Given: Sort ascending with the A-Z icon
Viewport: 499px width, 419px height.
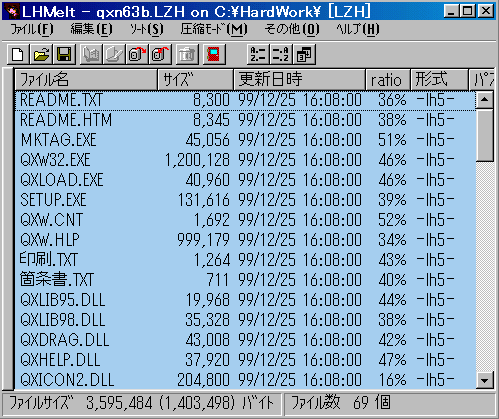Looking at the screenshot, I should tap(258, 54).
